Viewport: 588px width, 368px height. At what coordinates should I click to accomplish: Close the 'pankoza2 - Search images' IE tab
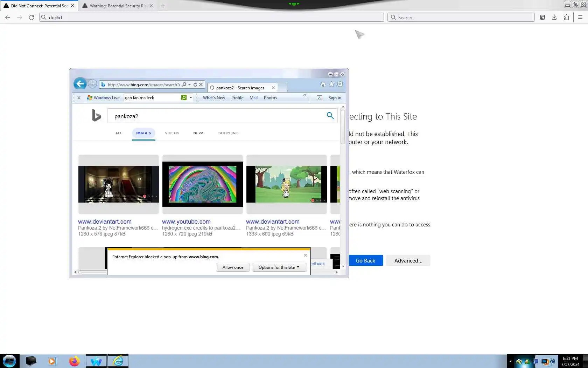point(273,88)
